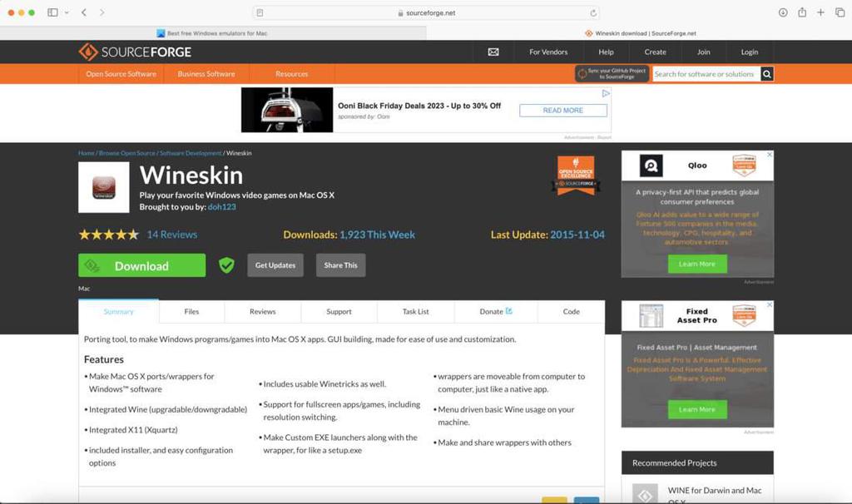
Task: Switch to the Support tab
Action: 339,312
